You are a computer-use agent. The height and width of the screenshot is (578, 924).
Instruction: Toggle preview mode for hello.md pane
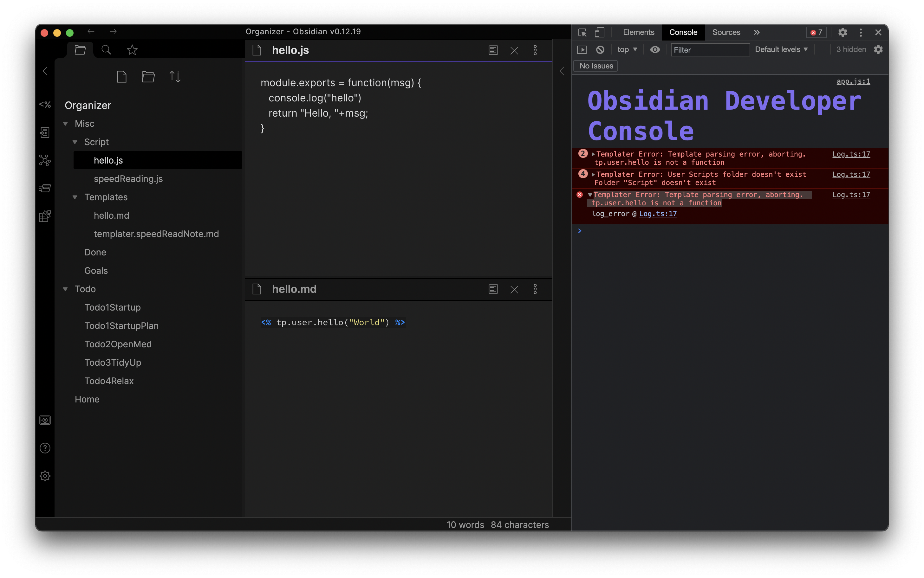click(493, 289)
